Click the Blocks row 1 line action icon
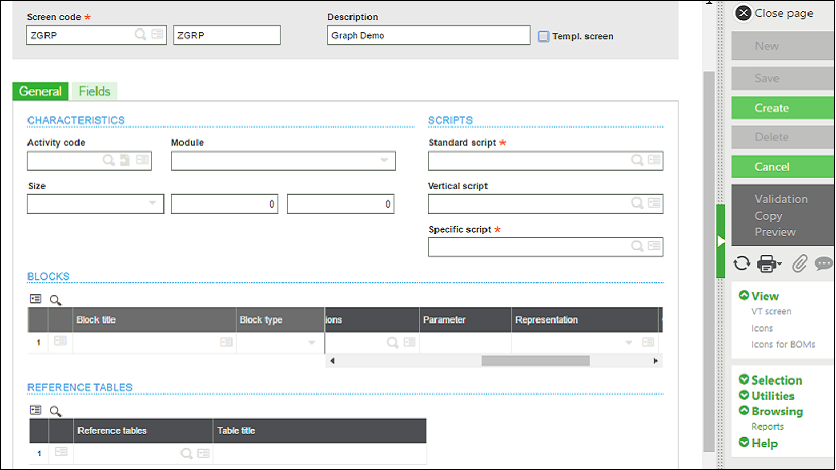 tap(60, 341)
